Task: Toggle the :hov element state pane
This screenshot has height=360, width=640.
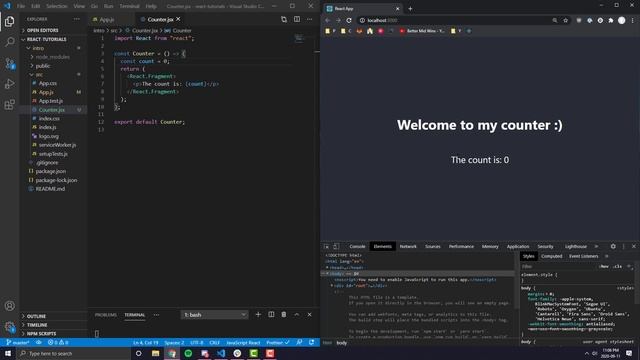Action: (604, 267)
